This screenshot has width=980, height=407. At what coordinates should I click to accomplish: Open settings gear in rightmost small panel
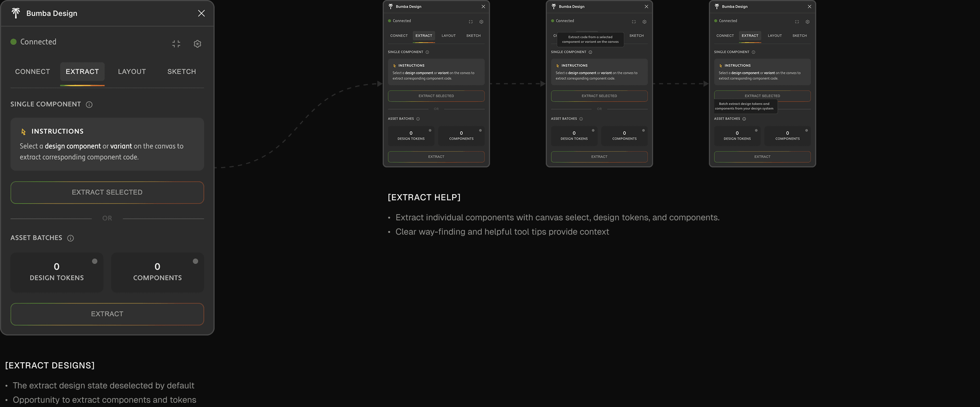pyautogui.click(x=807, y=22)
